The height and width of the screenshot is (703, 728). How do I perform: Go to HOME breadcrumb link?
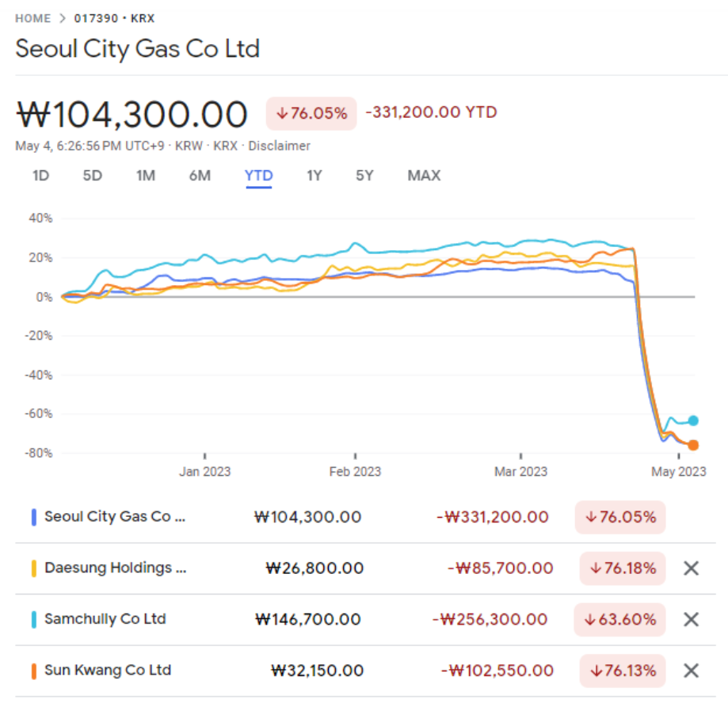33,18
